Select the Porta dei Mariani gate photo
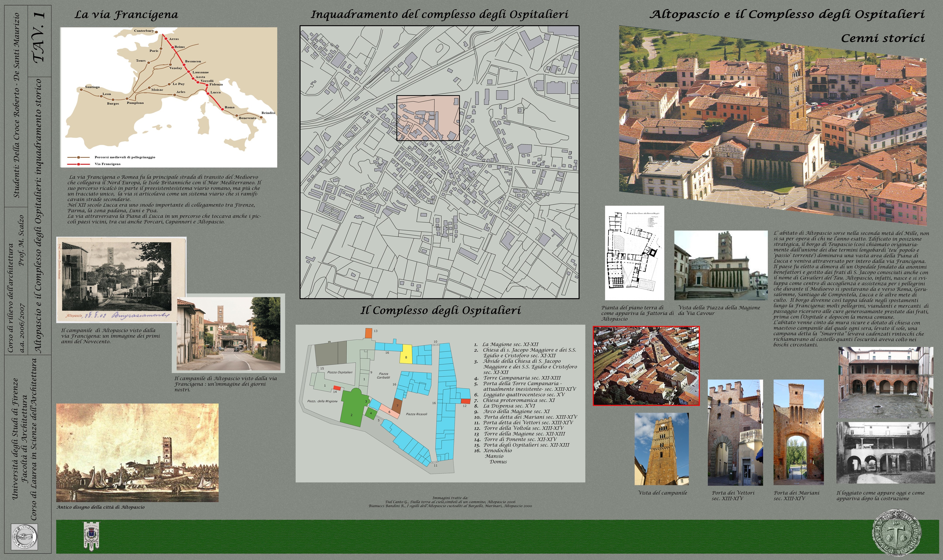This screenshot has width=943, height=560. click(798, 432)
